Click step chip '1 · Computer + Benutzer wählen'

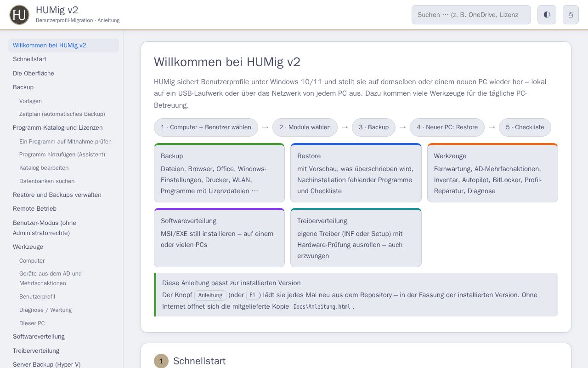click(206, 127)
